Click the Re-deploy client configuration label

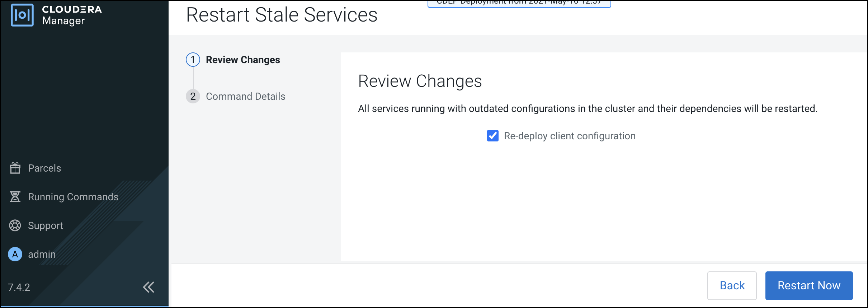pyautogui.click(x=570, y=136)
